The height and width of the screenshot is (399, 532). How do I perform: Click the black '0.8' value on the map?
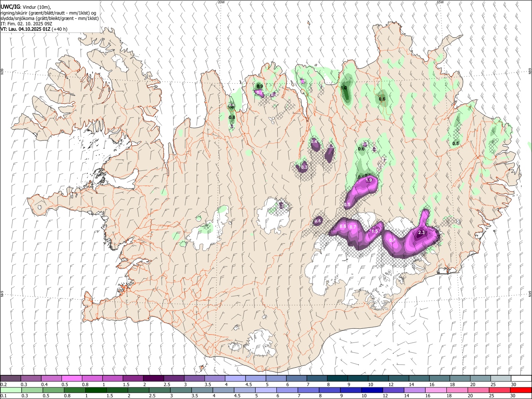pos(232,117)
